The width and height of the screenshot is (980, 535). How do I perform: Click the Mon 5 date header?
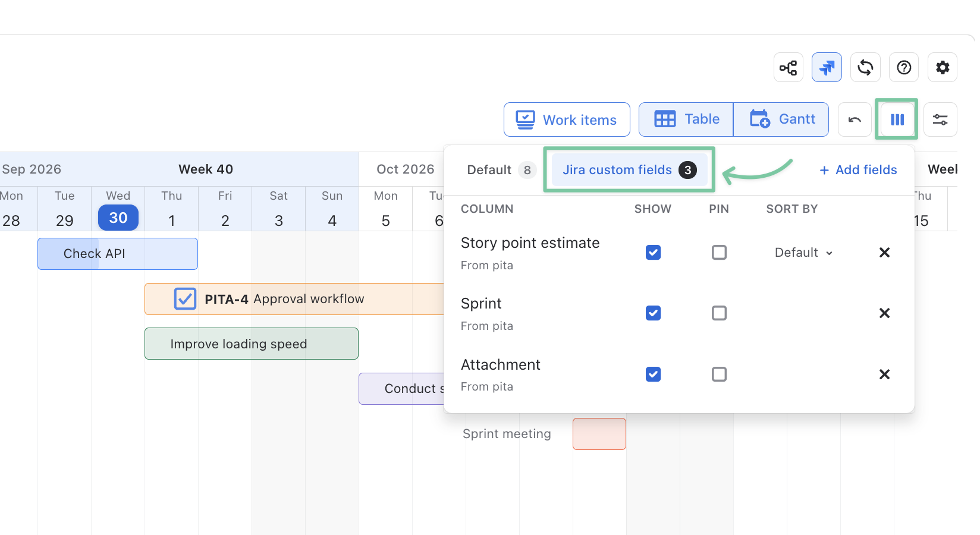point(385,209)
